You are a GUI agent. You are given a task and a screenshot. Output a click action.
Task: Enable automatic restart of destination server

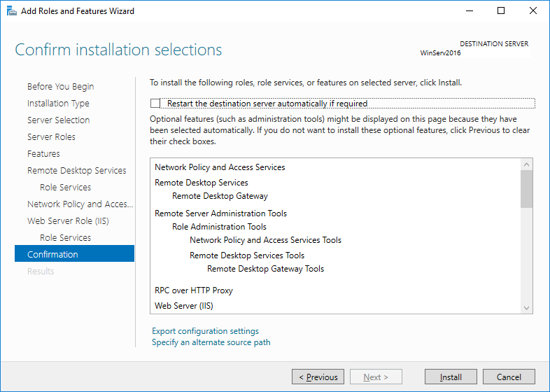(x=155, y=104)
